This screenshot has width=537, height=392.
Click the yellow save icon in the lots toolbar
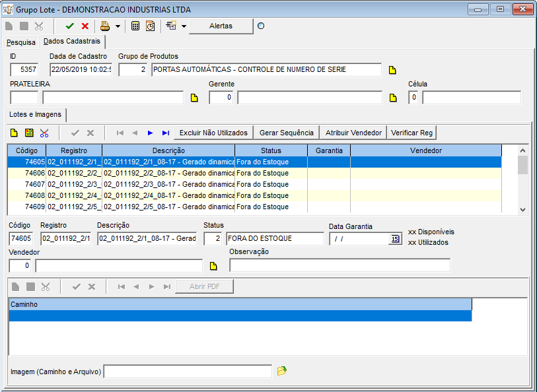pos(29,133)
